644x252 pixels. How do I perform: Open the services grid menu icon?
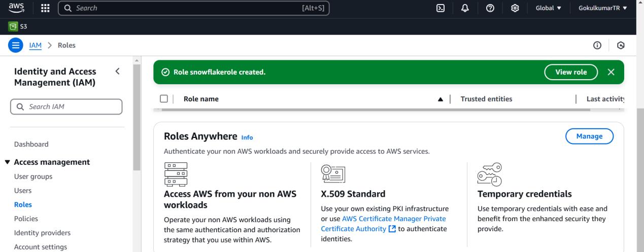click(x=45, y=8)
